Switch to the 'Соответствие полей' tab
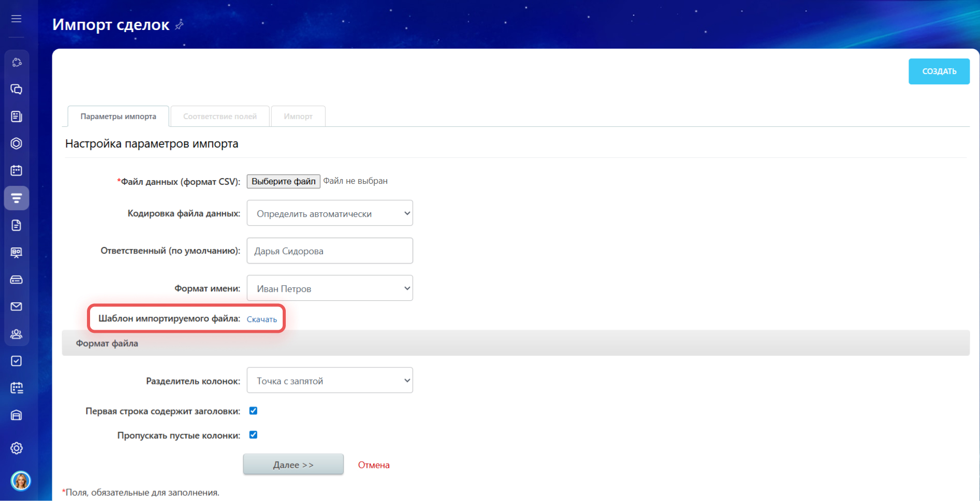This screenshot has width=980, height=501. click(x=220, y=116)
